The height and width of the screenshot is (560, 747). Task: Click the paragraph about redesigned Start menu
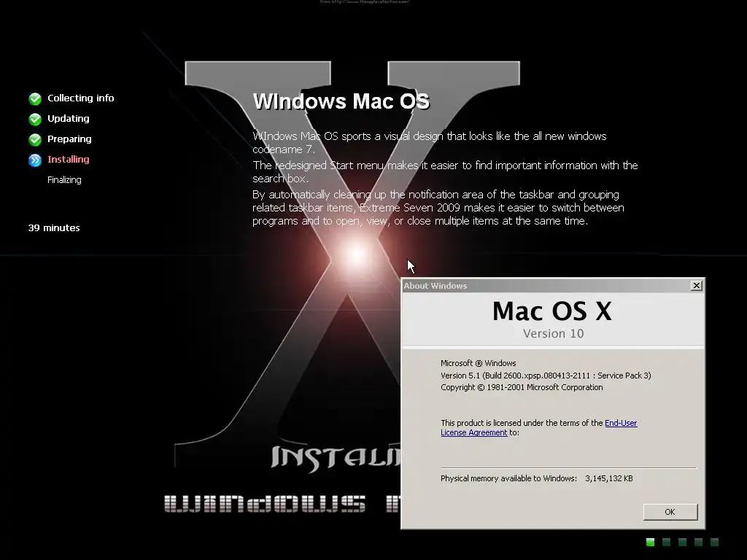click(445, 171)
